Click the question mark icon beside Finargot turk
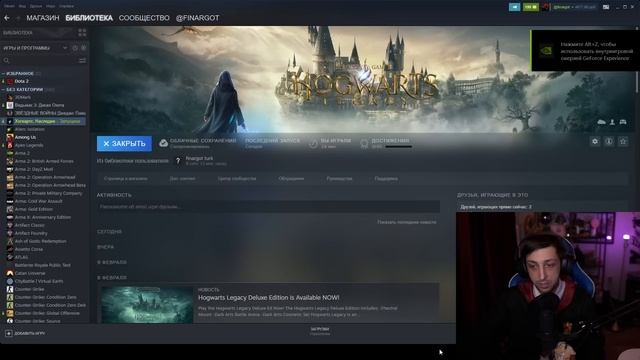Image resolution: width=640 pixels, height=360 pixels. 178,161
